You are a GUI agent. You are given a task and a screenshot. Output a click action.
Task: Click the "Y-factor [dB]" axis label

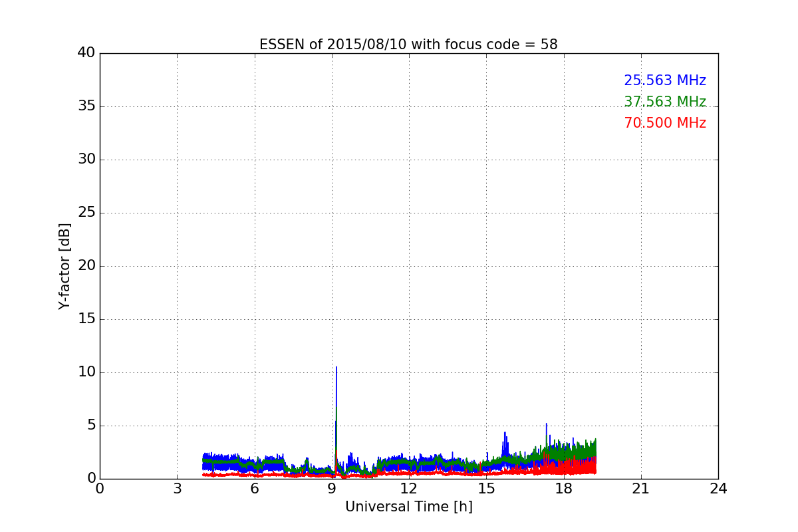(x=65, y=266)
